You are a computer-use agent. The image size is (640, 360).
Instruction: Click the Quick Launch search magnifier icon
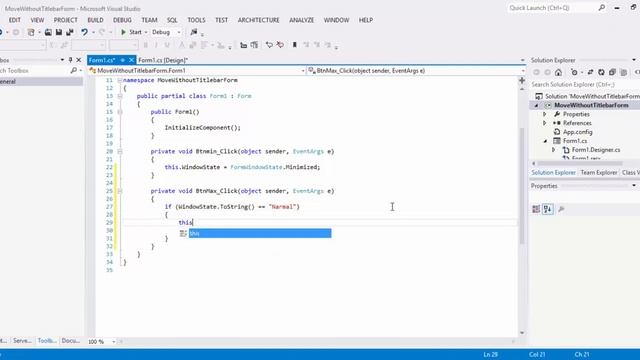tap(602, 8)
